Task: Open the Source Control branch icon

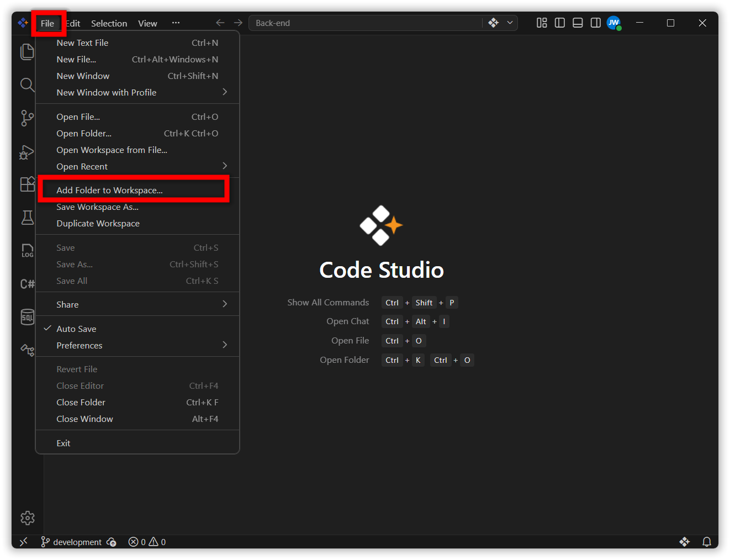Action: pos(27,118)
